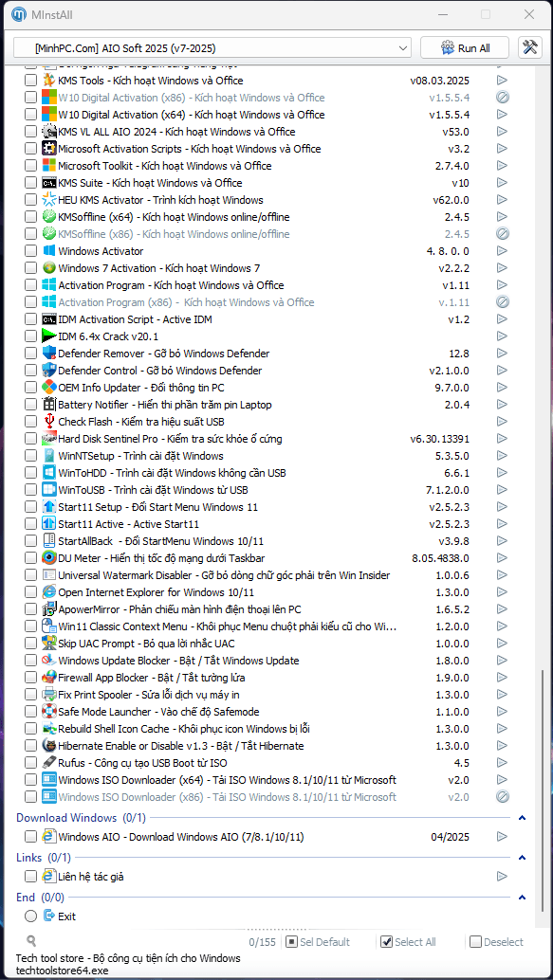Collapse the Links section
Viewport: 553px width, 980px height.
pos(523,858)
